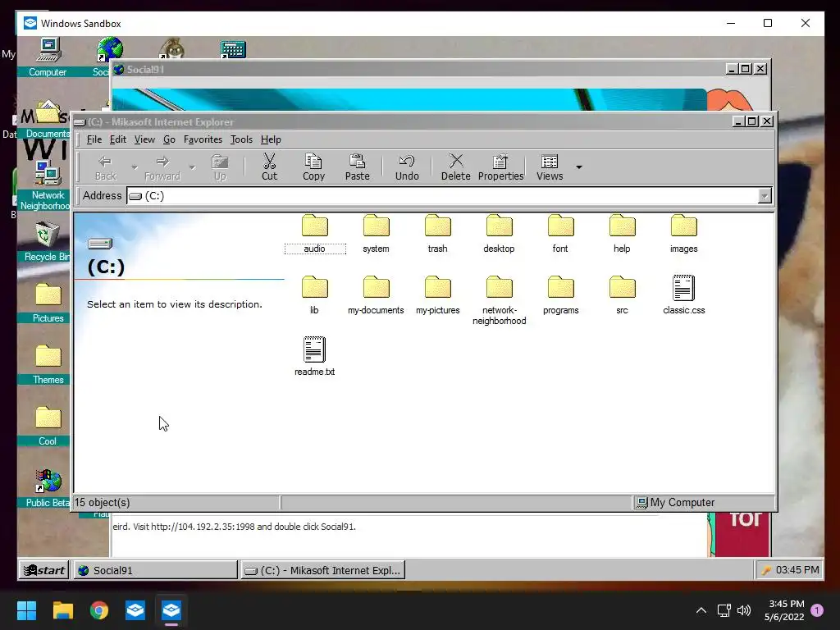Open File Explorer from Windows taskbar
Screen dimensions: 840x630
point(62,610)
